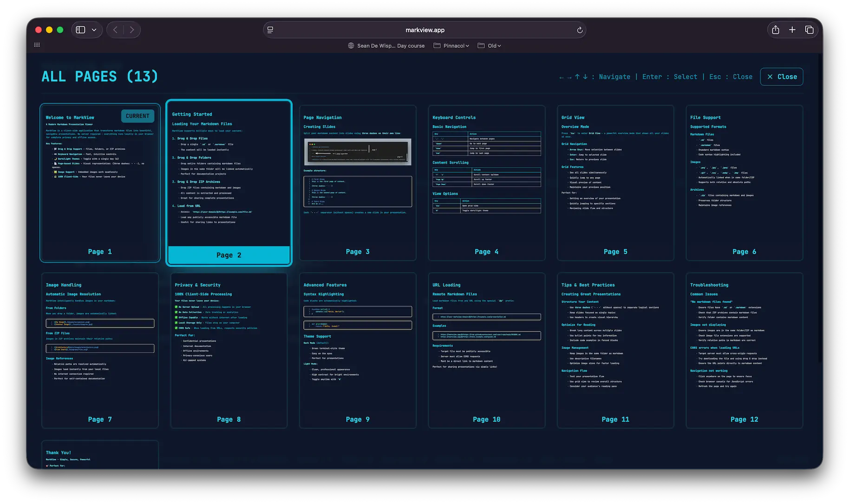Viewport: 849px width, 504px height.
Task: Reload the page with the refresh icon
Action: 580,30
